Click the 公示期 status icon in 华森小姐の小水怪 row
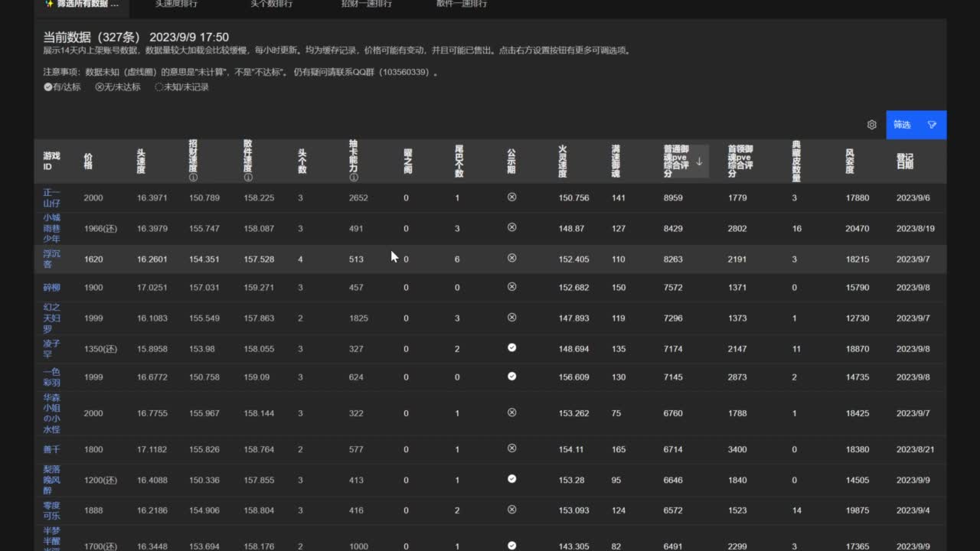The image size is (980, 551). tap(512, 412)
